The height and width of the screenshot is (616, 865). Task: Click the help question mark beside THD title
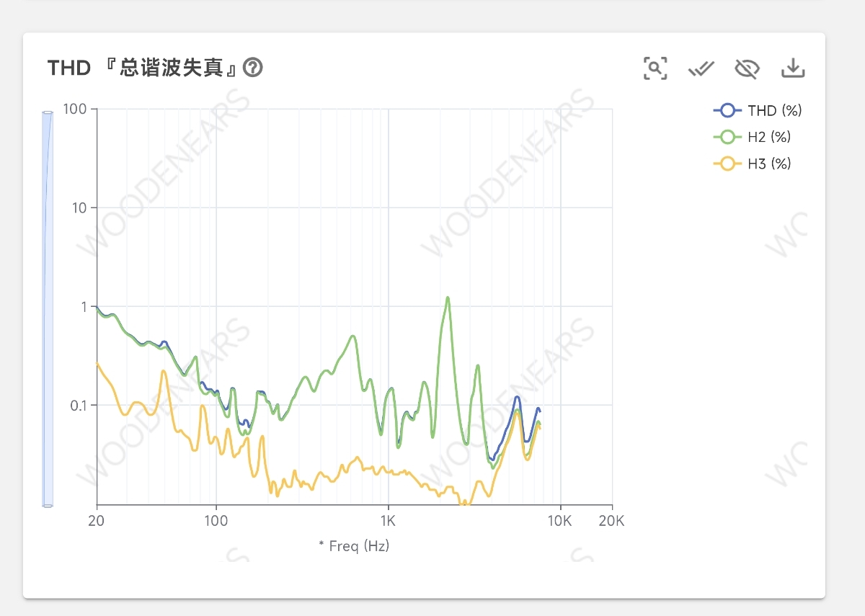click(x=253, y=68)
